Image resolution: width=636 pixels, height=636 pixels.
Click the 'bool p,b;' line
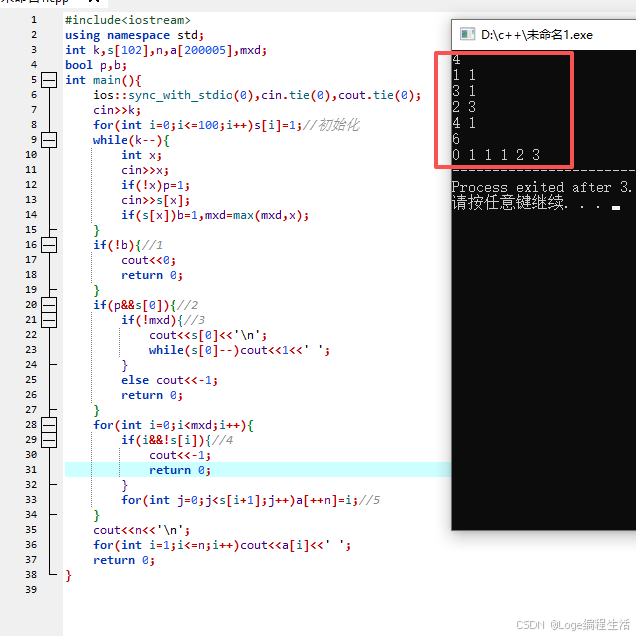pos(96,65)
